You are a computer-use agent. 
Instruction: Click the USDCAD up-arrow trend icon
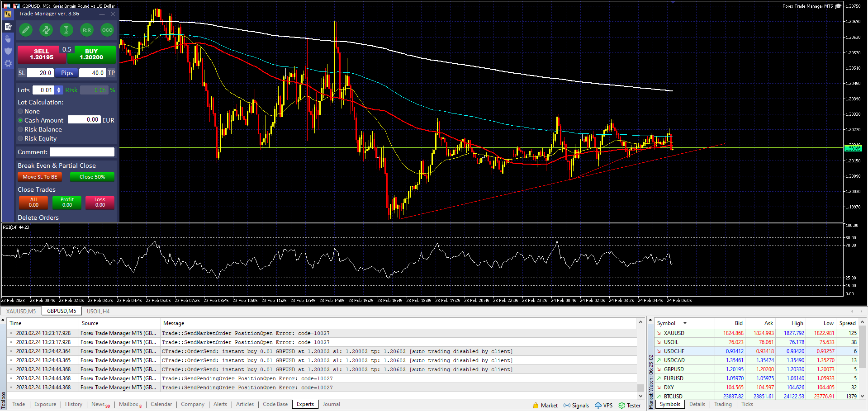coord(659,360)
